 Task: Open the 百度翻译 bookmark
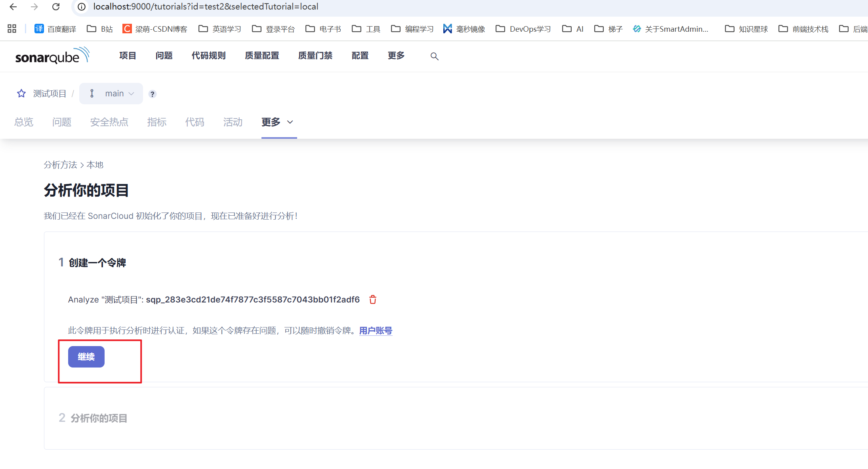[55, 29]
